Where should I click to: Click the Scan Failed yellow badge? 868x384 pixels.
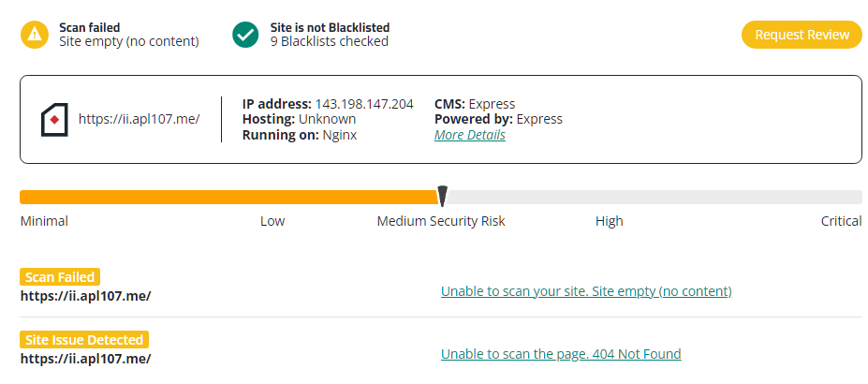(60, 277)
